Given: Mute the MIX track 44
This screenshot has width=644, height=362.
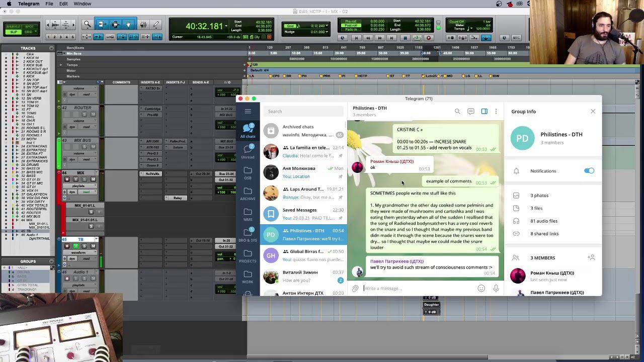Looking at the screenshot, I should [93, 179].
